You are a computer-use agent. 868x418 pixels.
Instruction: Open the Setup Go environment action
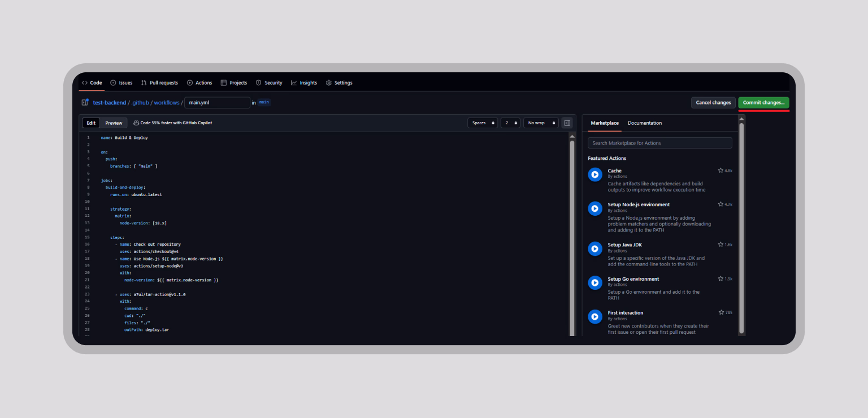point(633,278)
